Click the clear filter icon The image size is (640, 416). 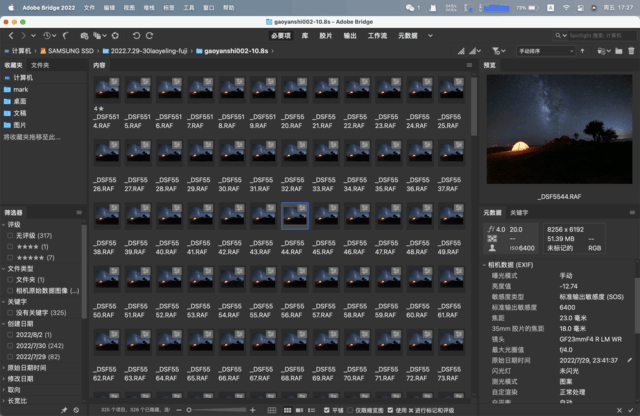pos(76,410)
